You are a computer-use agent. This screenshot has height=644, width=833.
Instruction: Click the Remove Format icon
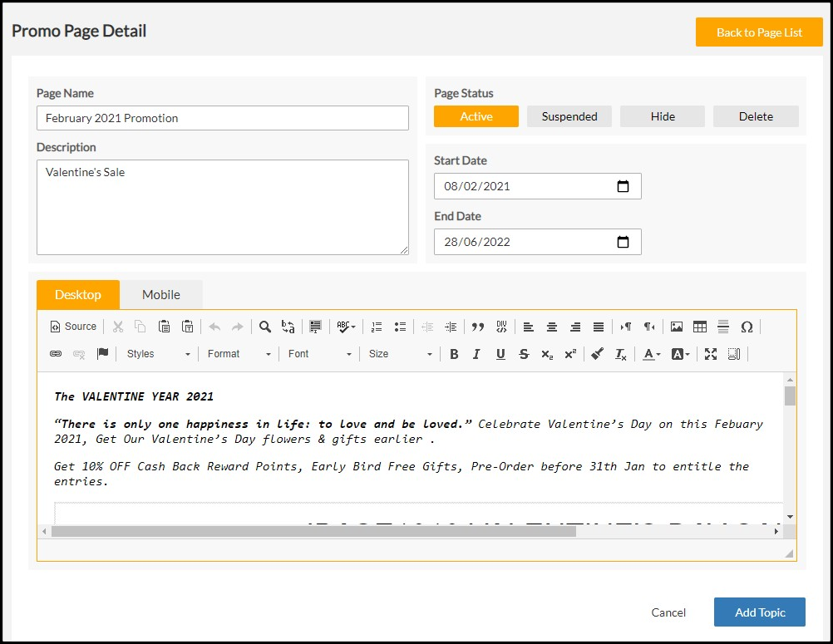coord(620,354)
